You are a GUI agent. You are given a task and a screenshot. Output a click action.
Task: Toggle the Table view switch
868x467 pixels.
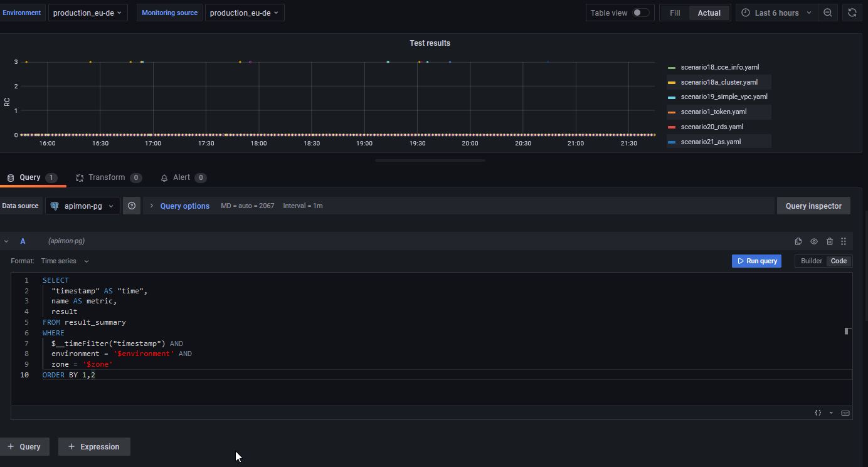pos(640,13)
